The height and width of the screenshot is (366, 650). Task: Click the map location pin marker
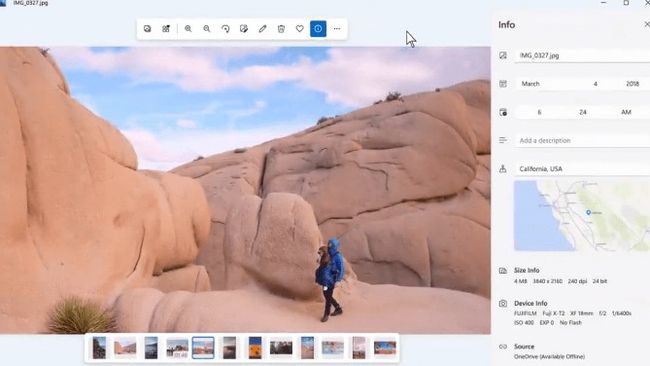[x=588, y=213]
